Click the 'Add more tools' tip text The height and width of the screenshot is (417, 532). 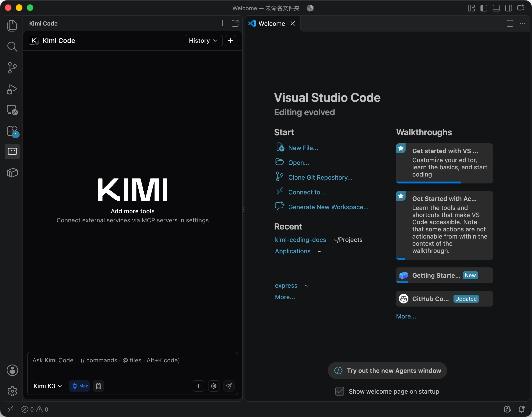[133, 211]
